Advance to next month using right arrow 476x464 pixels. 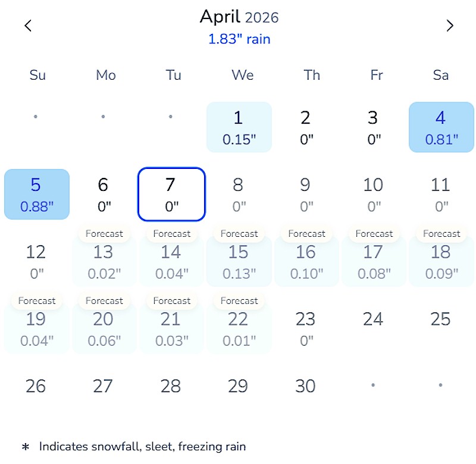tap(450, 26)
